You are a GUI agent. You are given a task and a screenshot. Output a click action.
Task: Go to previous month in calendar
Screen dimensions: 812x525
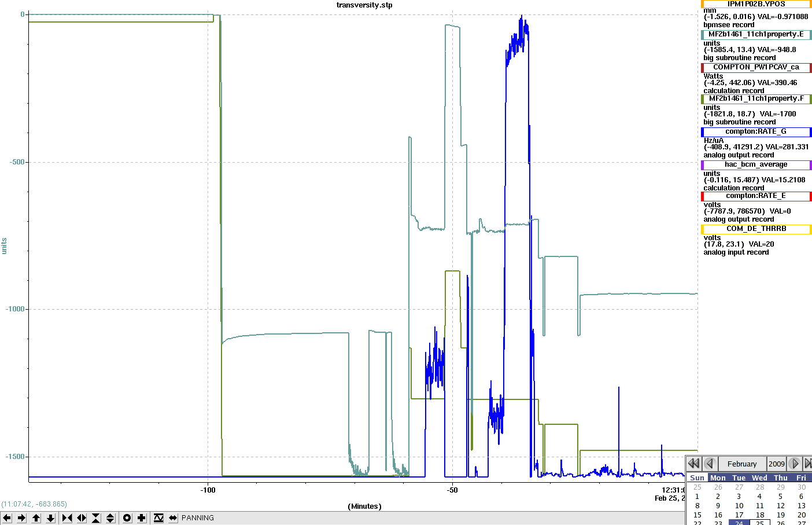point(710,464)
